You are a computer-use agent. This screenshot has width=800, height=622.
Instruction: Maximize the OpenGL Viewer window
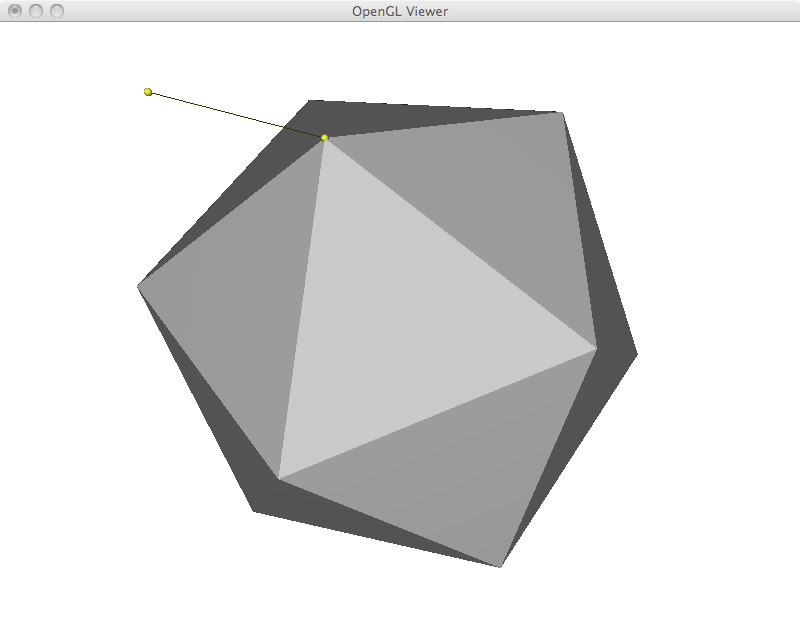point(57,11)
